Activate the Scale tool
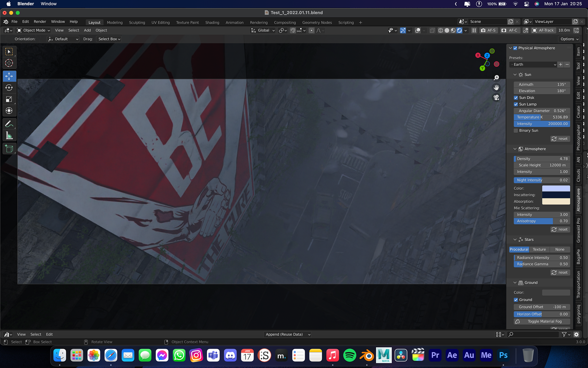This screenshot has height=368, width=588. [x=9, y=99]
